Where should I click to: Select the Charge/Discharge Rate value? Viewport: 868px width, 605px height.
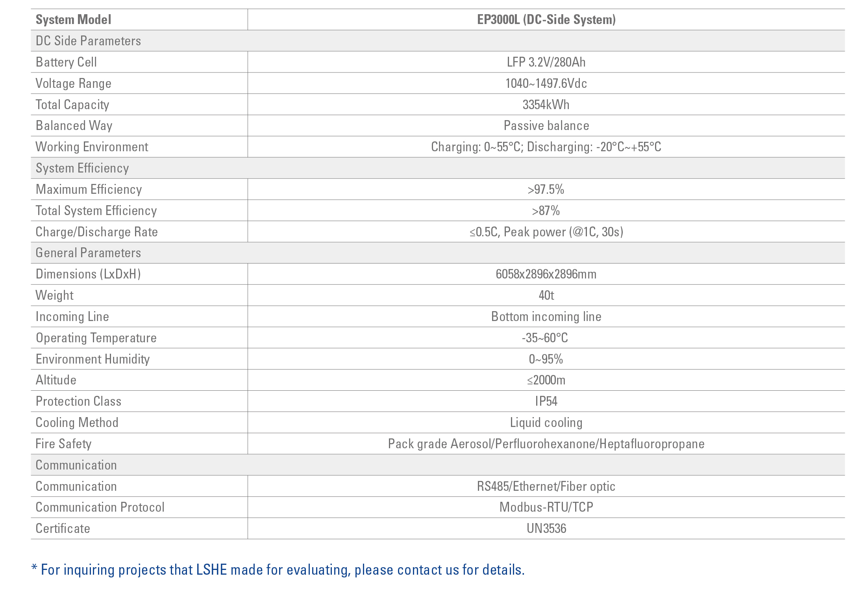click(x=546, y=232)
